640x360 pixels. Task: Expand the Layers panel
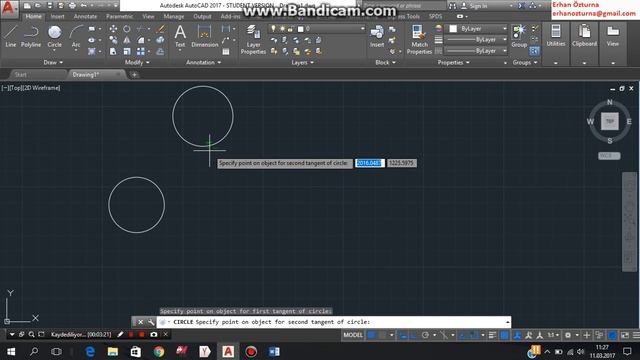coord(302,62)
